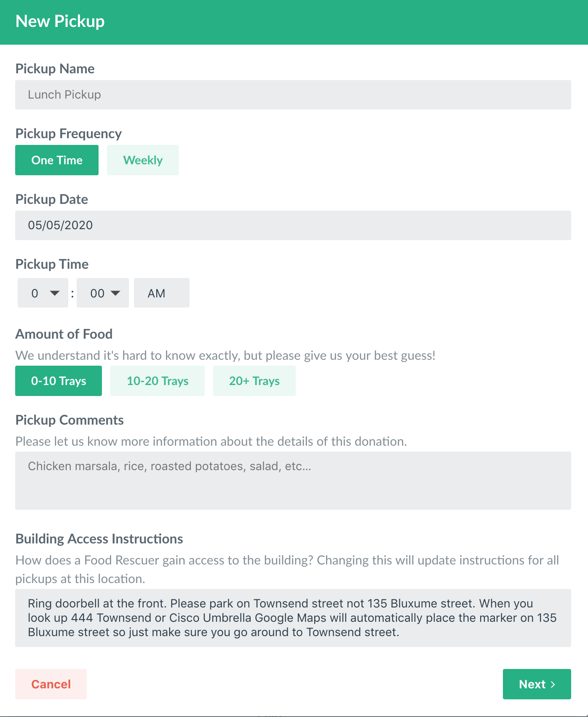588x717 pixels.
Task: Expand the hour selector showing 0
Action: [x=43, y=293]
